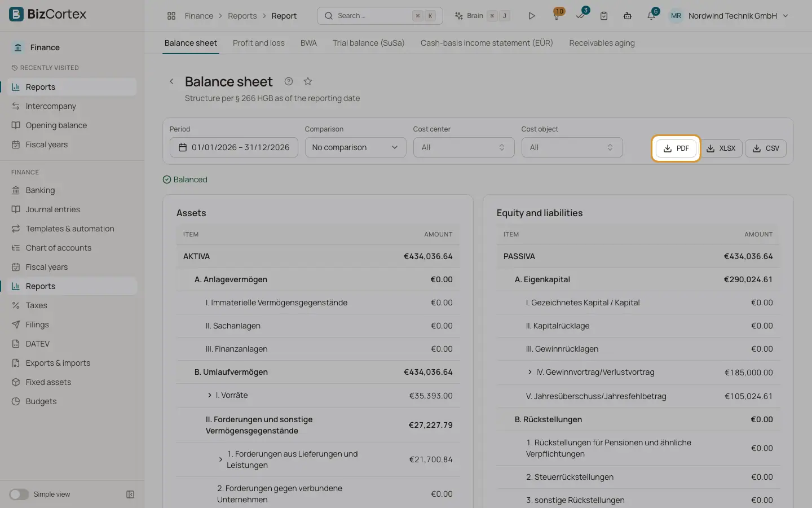Star the Balance sheet report as favorite
812x508 pixels.
[308, 81]
